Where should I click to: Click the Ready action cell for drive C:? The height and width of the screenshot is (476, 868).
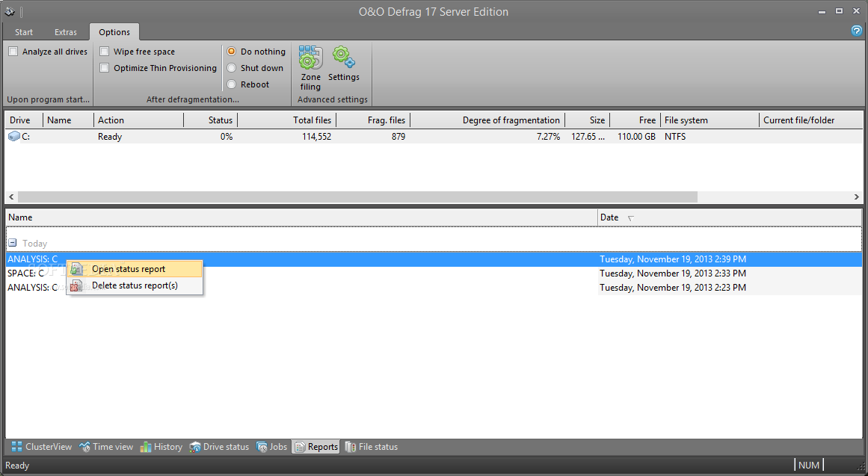[110, 136]
